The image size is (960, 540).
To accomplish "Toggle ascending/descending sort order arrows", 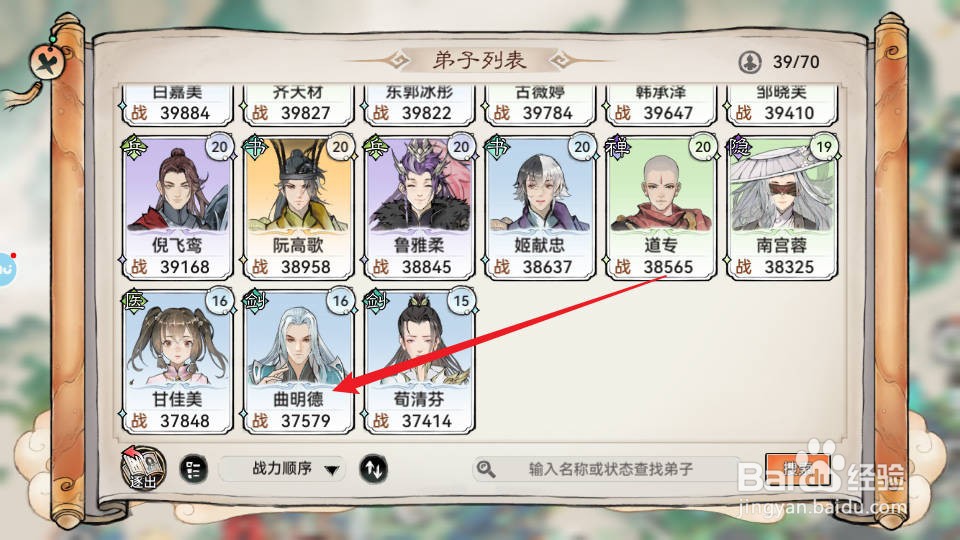I will (373, 470).
